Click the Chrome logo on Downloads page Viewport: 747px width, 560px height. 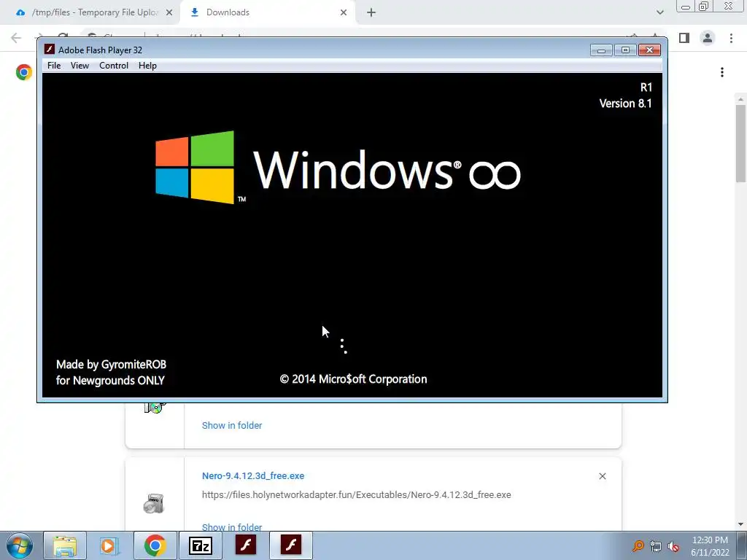point(24,72)
